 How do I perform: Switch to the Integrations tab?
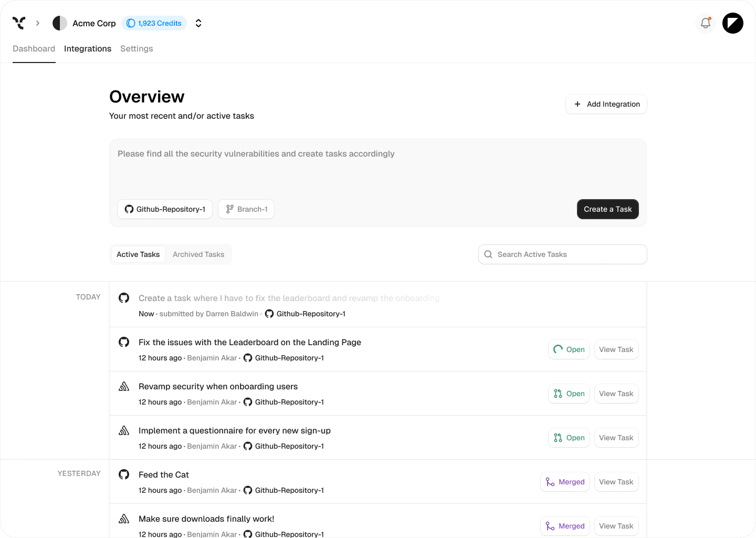point(88,48)
